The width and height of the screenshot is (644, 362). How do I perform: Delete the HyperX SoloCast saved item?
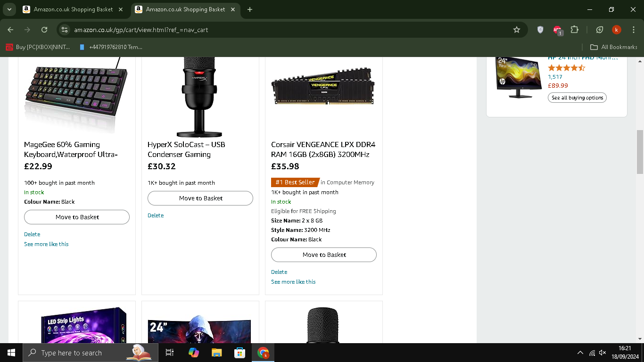tap(156, 215)
